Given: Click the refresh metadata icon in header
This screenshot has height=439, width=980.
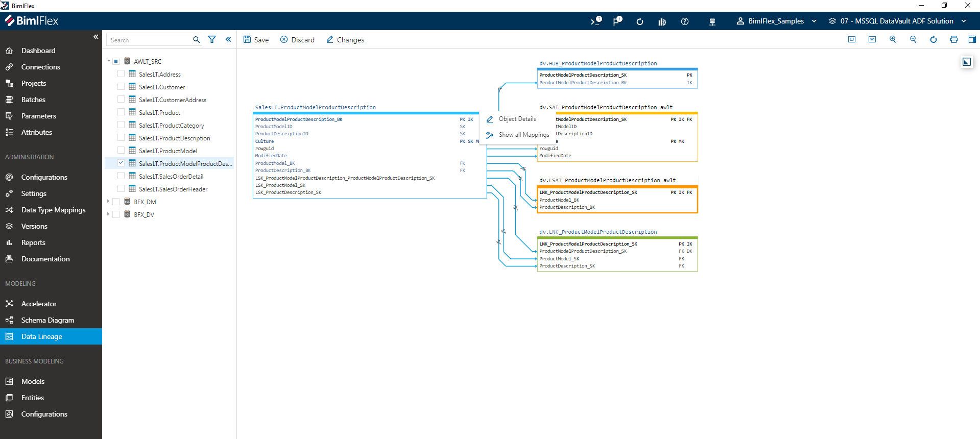Looking at the screenshot, I should click(640, 21).
